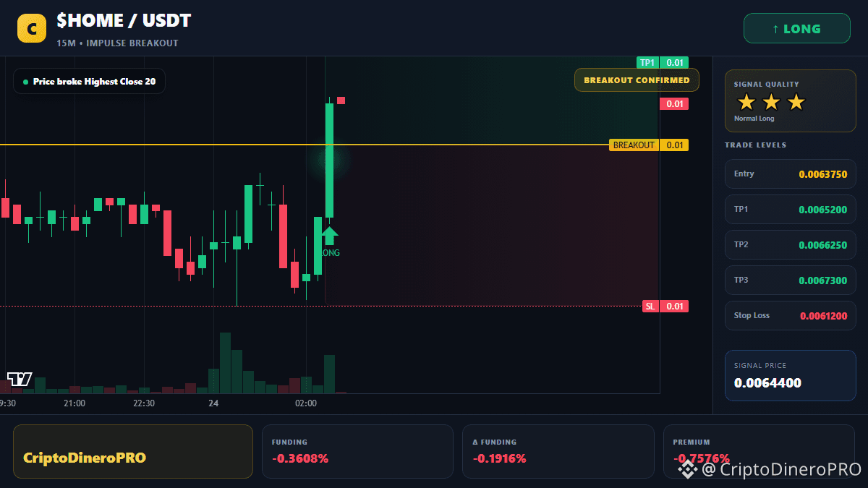Click the $HOME / USDT pair title
This screenshot has height=488, width=868.
(124, 21)
